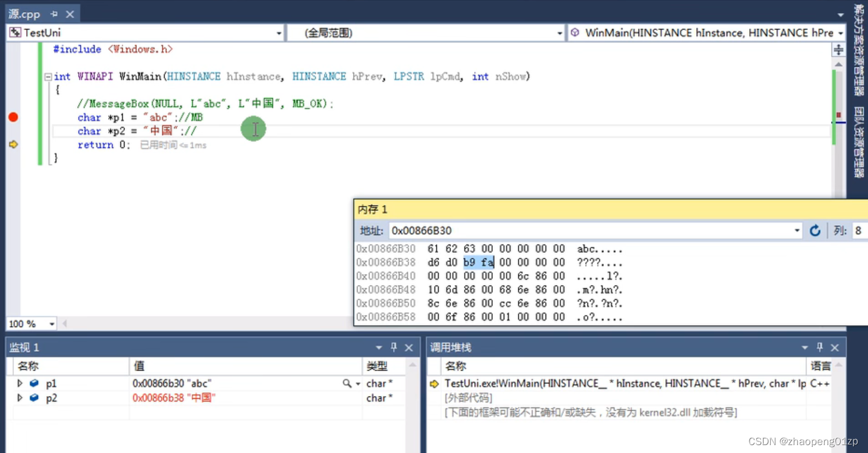Image resolution: width=868 pixels, height=453 pixels.
Task: Click the 语言 column header in call stack
Action: (x=821, y=366)
